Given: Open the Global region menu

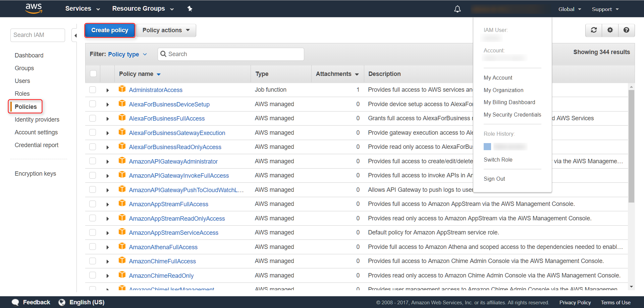Looking at the screenshot, I should 570,9.
